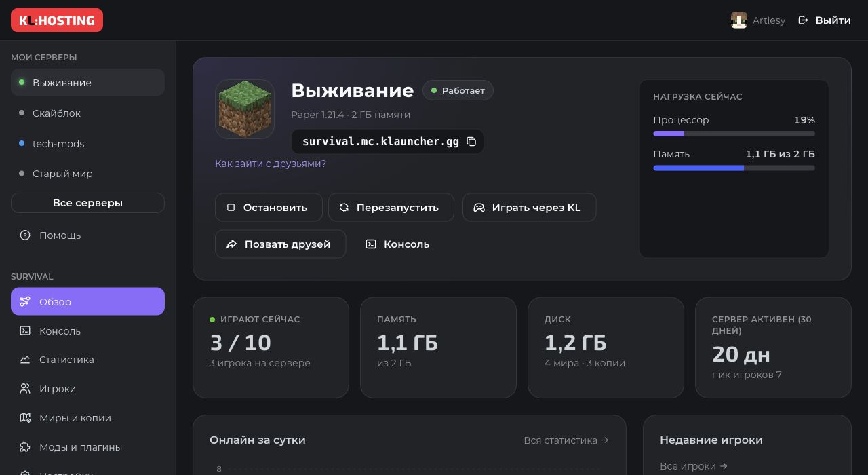
Task: Click the KL:HOSTING logo
Action: pos(57,20)
